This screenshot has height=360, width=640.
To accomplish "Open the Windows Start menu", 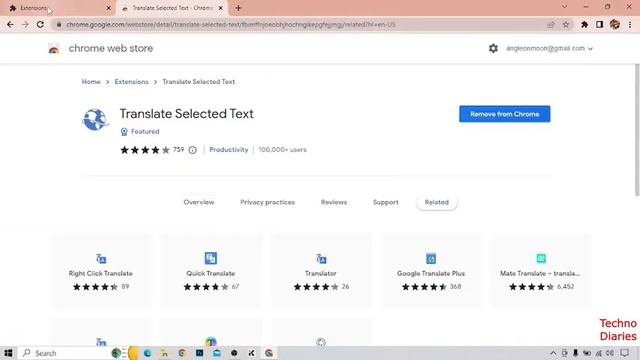I will (8, 353).
